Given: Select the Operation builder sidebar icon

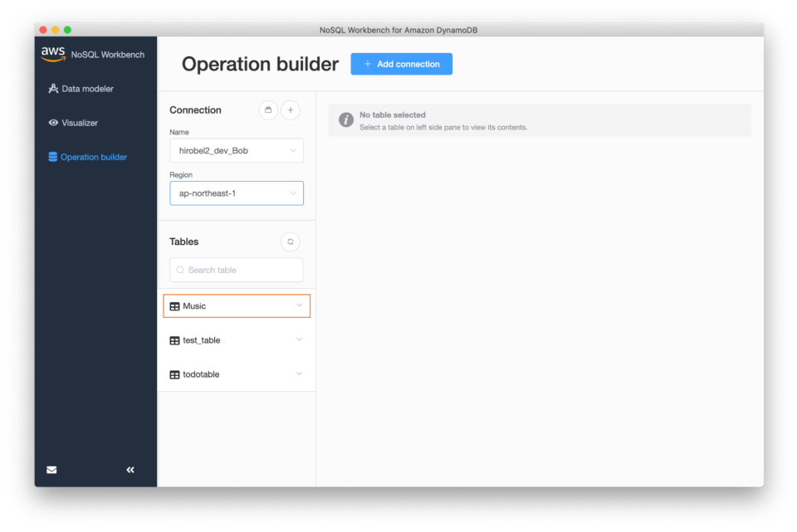Looking at the screenshot, I should coord(52,156).
